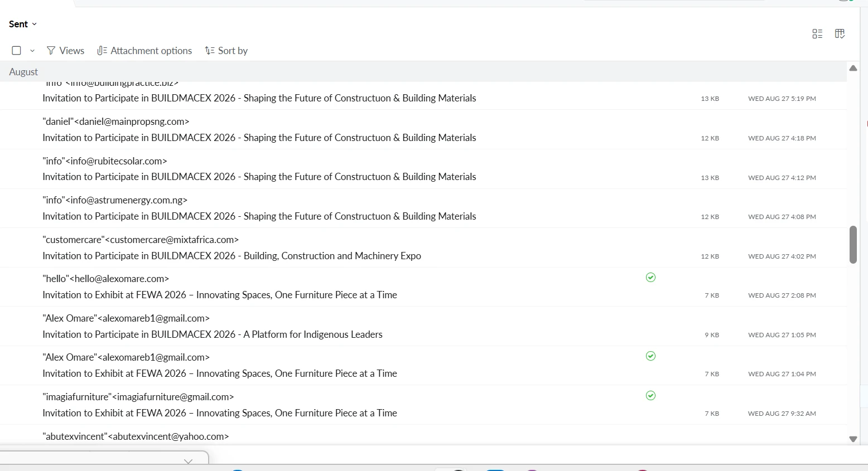Image resolution: width=868 pixels, height=471 pixels.
Task: Click the Attachment options paperclip icon
Action: [x=102, y=51]
